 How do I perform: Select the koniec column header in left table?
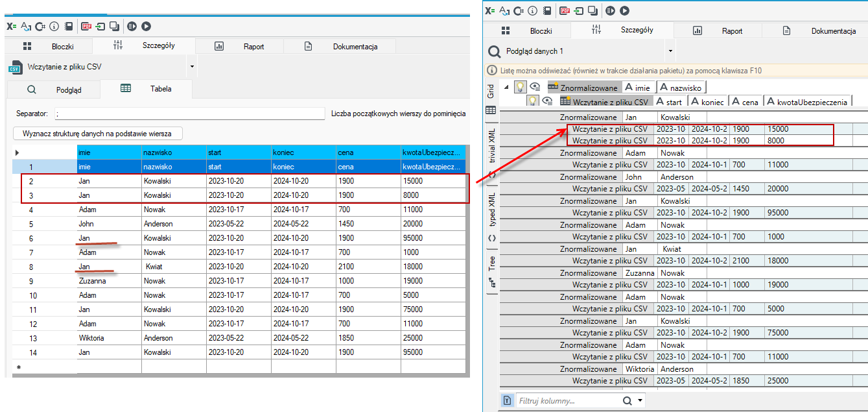[x=303, y=152]
